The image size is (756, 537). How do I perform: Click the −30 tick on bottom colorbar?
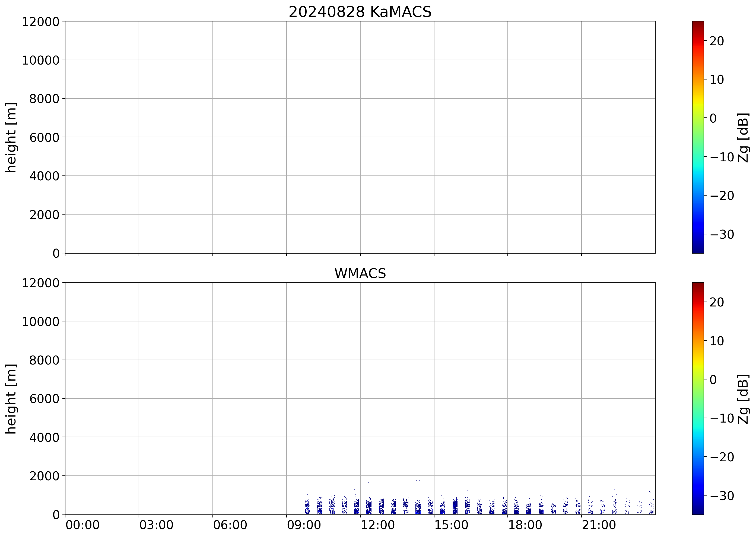pyautogui.click(x=722, y=496)
